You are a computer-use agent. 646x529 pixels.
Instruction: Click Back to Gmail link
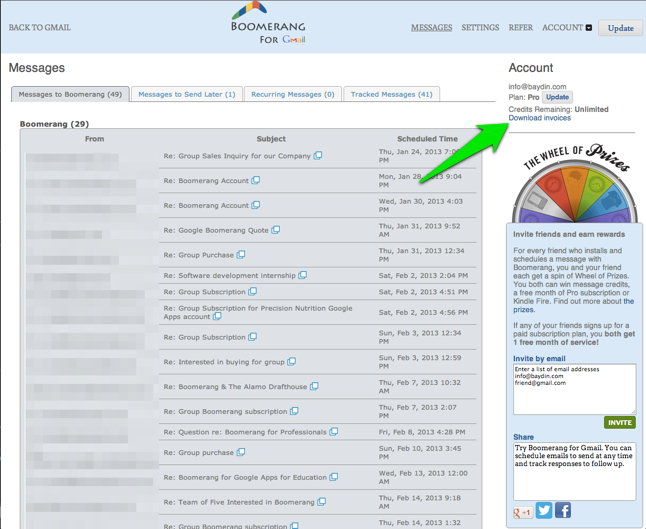(40, 28)
